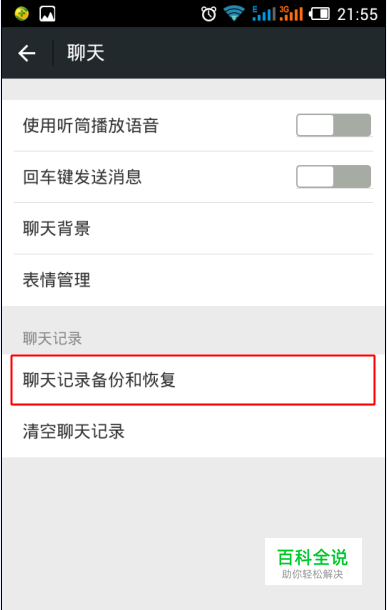The width and height of the screenshot is (387, 610).
Task: Tap the green app notification icon
Action: coord(21,14)
